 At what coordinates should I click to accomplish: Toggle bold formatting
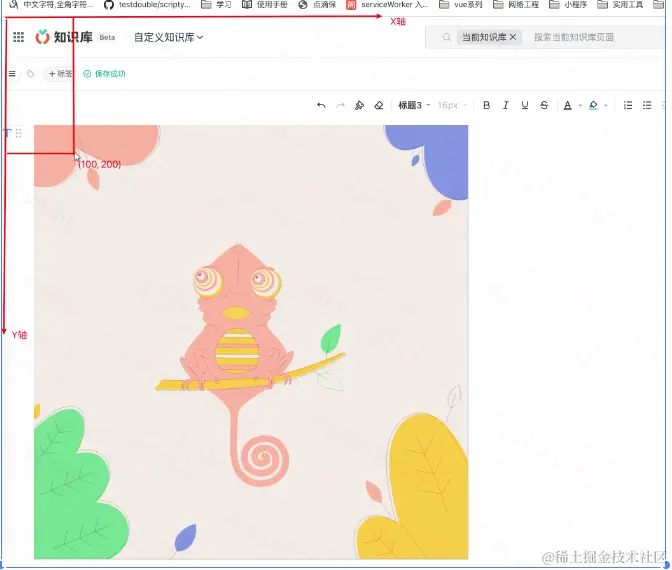[486, 105]
